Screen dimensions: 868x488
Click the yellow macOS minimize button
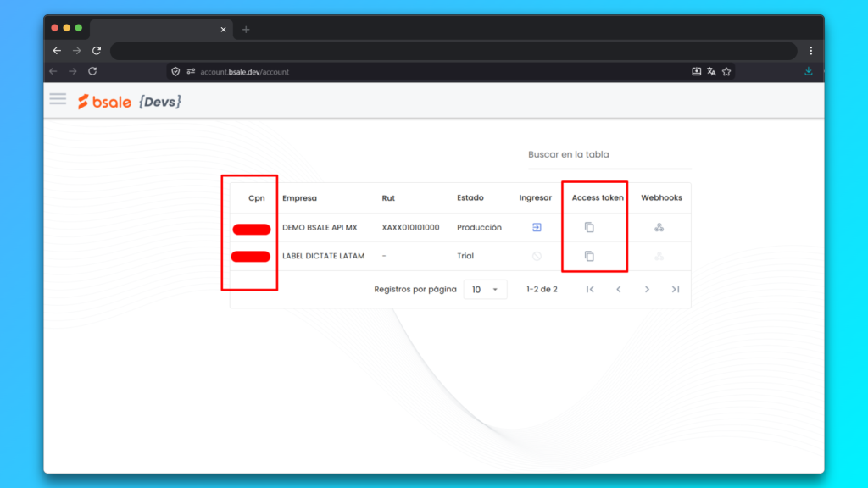66,28
